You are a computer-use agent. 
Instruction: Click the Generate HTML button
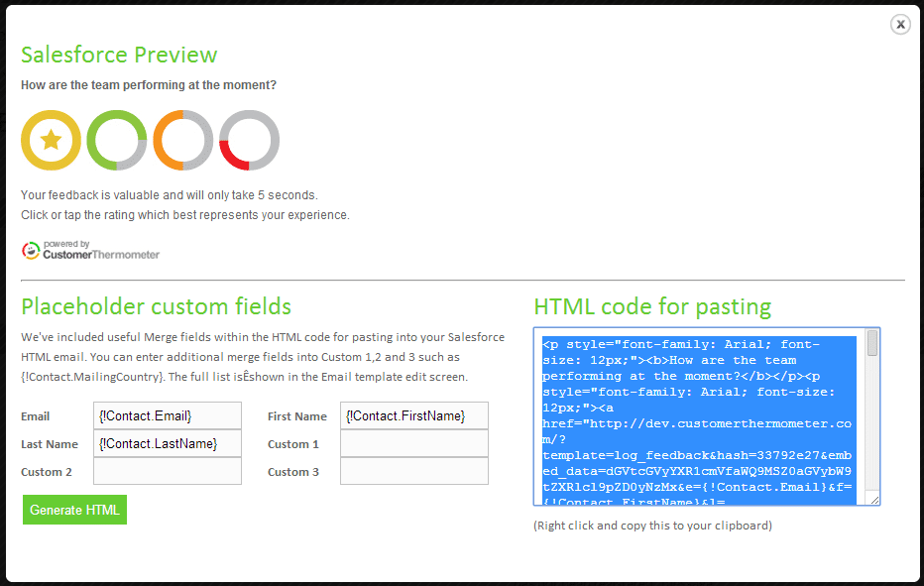(74, 510)
